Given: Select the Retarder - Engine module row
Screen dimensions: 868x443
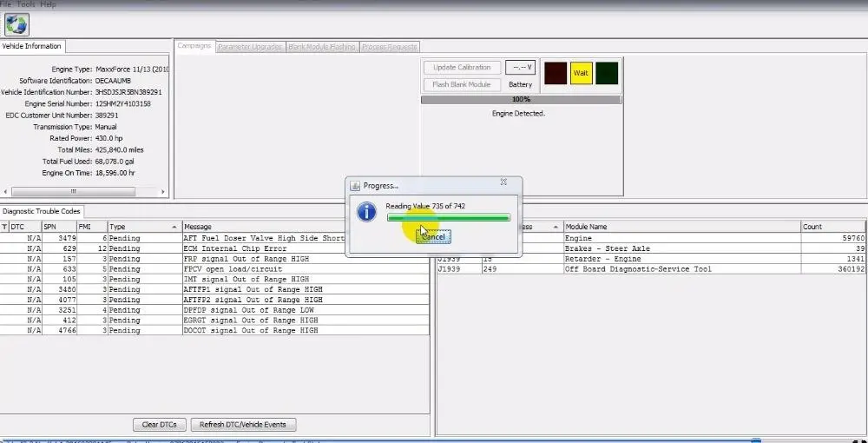Looking at the screenshot, I should click(650, 259).
